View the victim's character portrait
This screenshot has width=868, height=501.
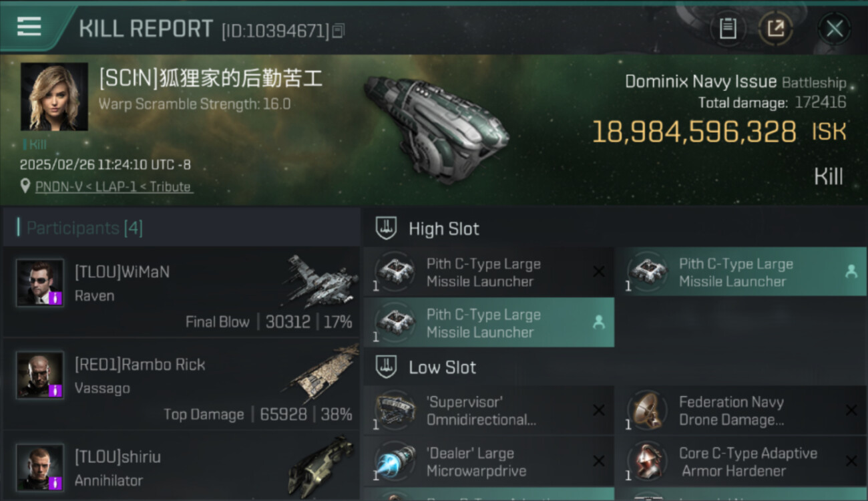(x=54, y=96)
